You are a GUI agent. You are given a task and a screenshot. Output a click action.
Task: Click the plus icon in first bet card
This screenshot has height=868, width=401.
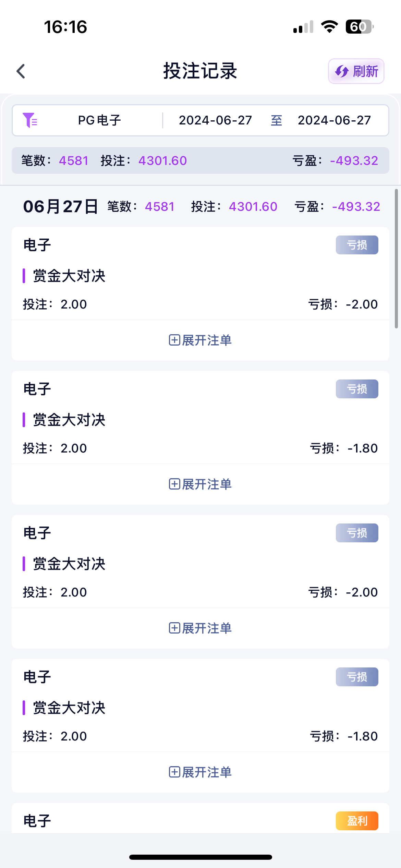(x=174, y=340)
